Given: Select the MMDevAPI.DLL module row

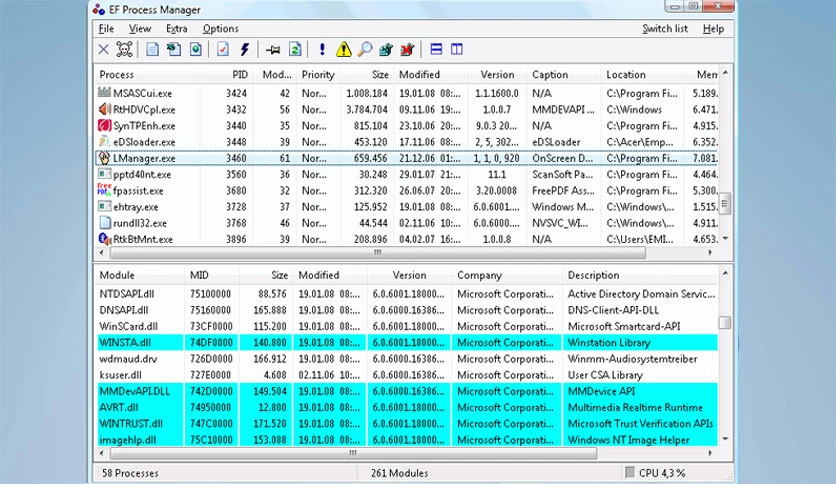Looking at the screenshot, I should pyautogui.click(x=407, y=391).
